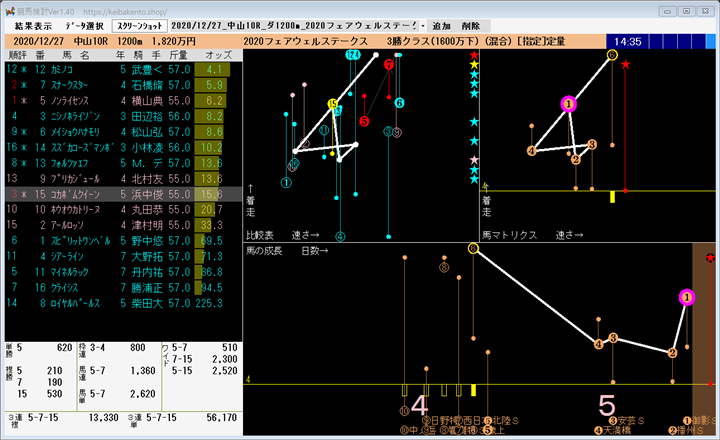Click magenta circle 1 in horse matrix
720x440 pixels.
tap(568, 104)
